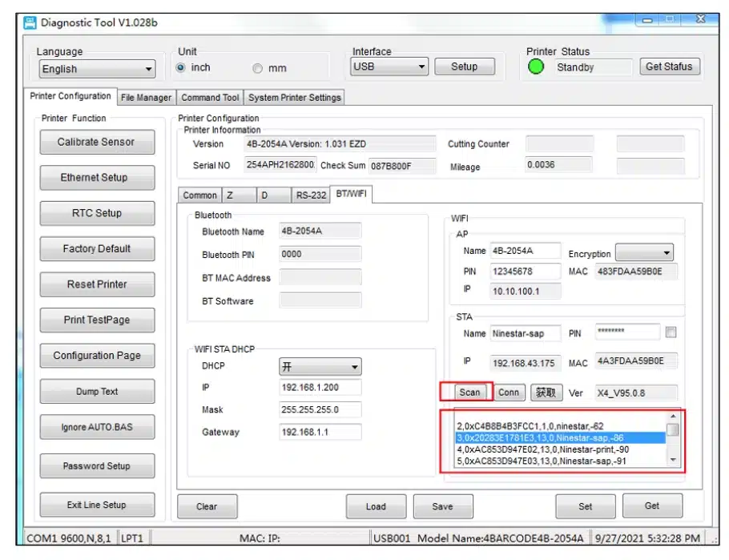Click the Get Status button

[669, 67]
